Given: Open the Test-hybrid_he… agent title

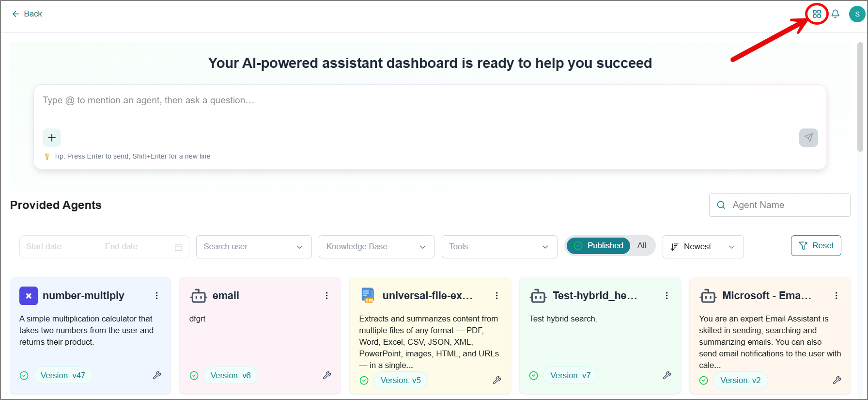Looking at the screenshot, I should pos(595,296).
